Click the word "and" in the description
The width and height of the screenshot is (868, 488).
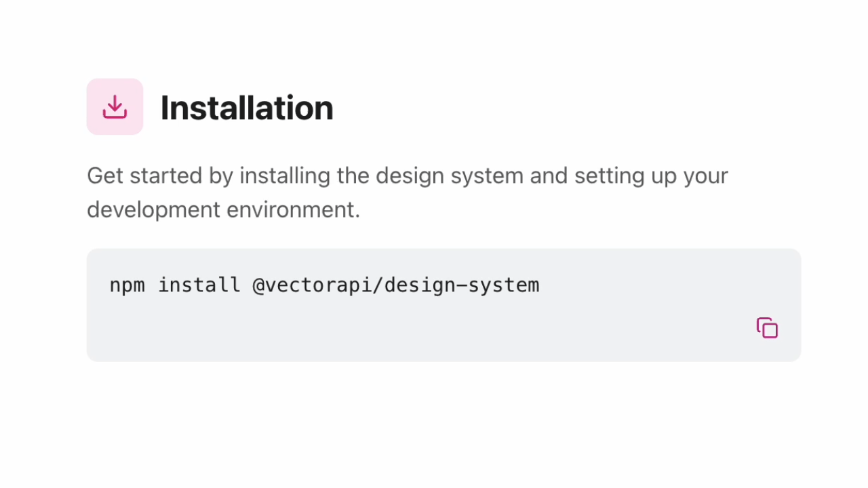(x=549, y=176)
